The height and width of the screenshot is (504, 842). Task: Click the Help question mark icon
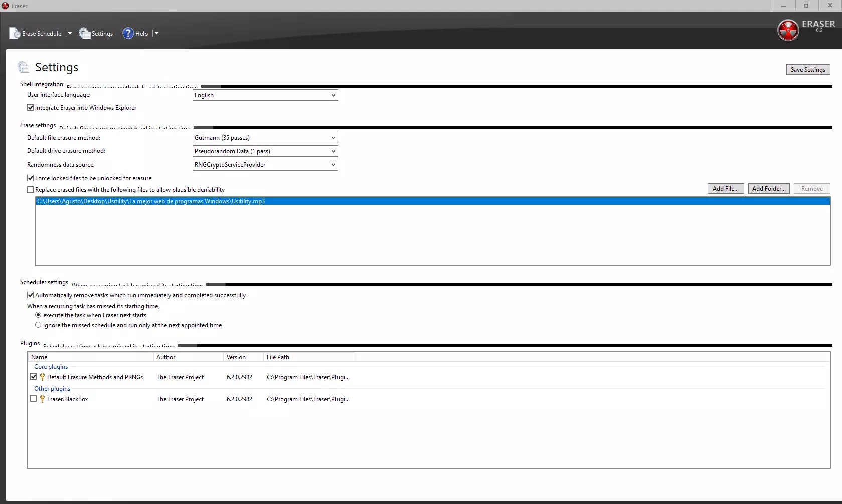coord(128,33)
